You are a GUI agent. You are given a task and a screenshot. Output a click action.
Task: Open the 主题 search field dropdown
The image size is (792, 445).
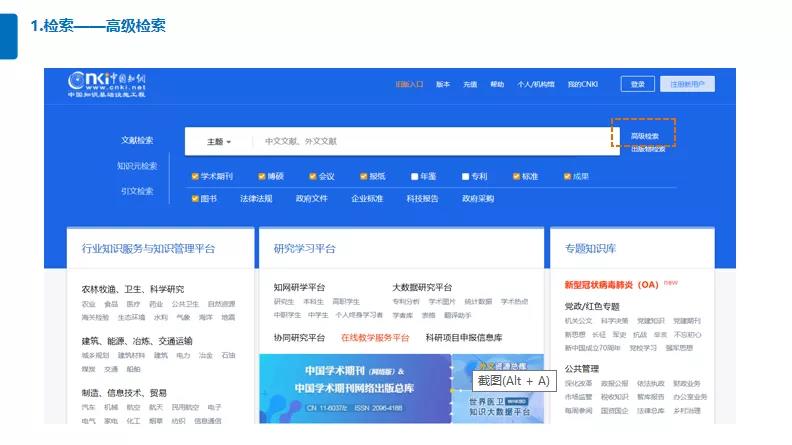219,141
